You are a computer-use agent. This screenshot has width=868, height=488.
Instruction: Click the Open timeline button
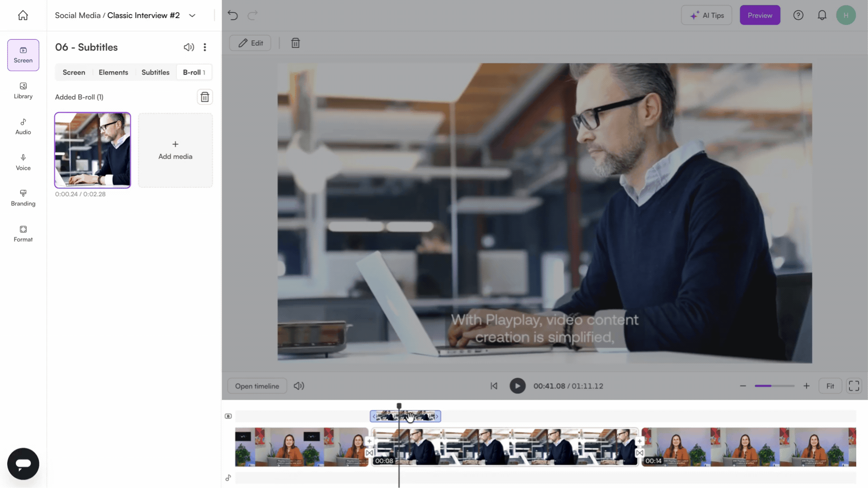pos(257,386)
